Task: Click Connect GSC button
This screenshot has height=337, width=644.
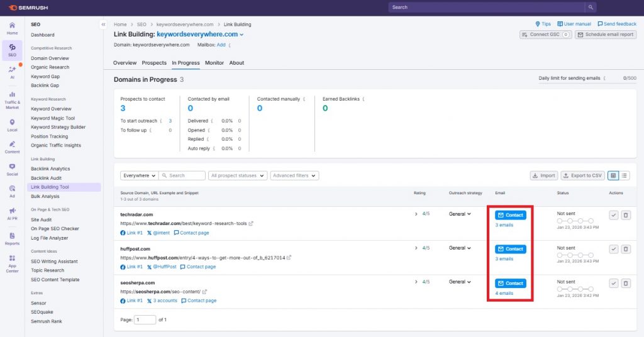Action: tap(545, 35)
